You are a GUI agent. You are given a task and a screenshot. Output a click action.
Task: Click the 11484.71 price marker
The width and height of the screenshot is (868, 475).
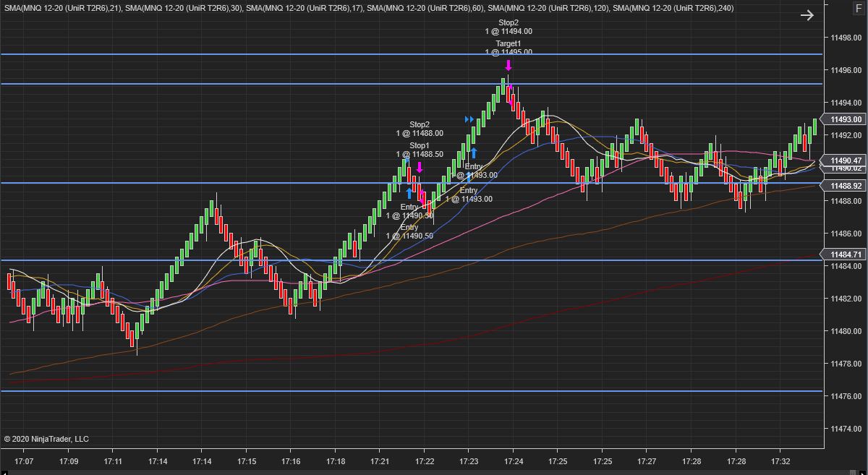[843, 254]
